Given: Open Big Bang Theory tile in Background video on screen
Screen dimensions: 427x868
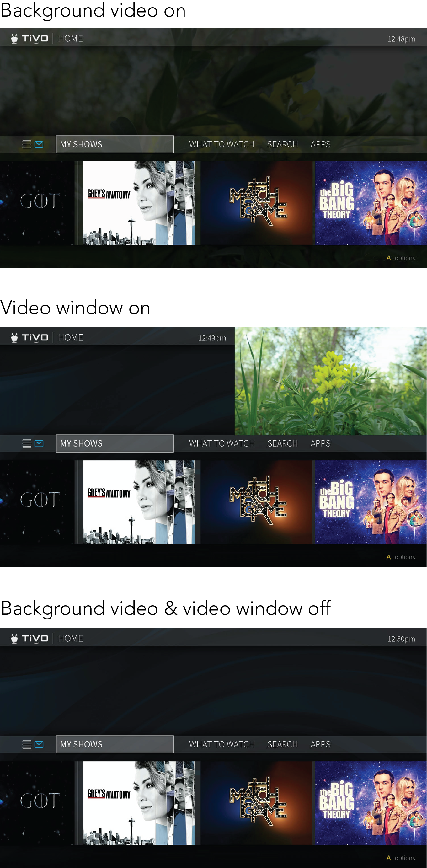Looking at the screenshot, I should (371, 203).
